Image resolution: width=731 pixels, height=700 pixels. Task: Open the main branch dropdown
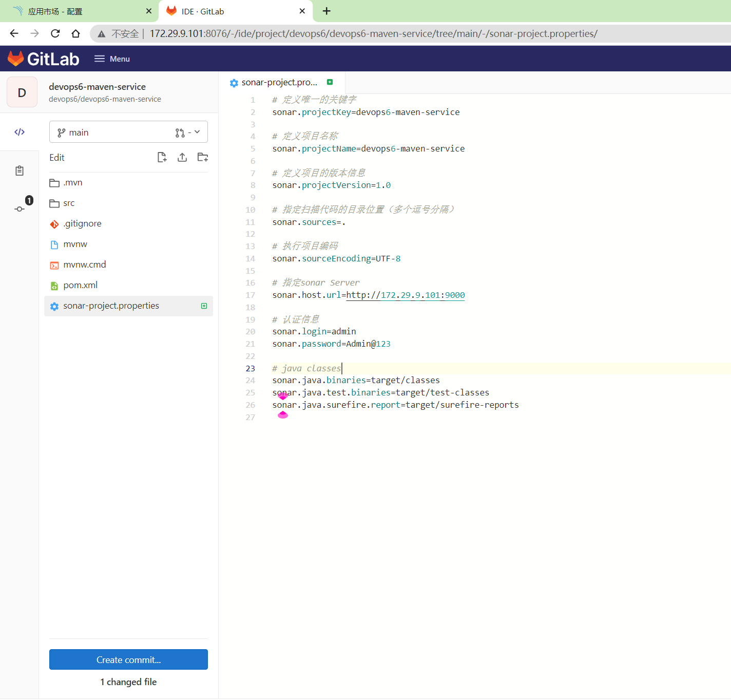(x=128, y=133)
